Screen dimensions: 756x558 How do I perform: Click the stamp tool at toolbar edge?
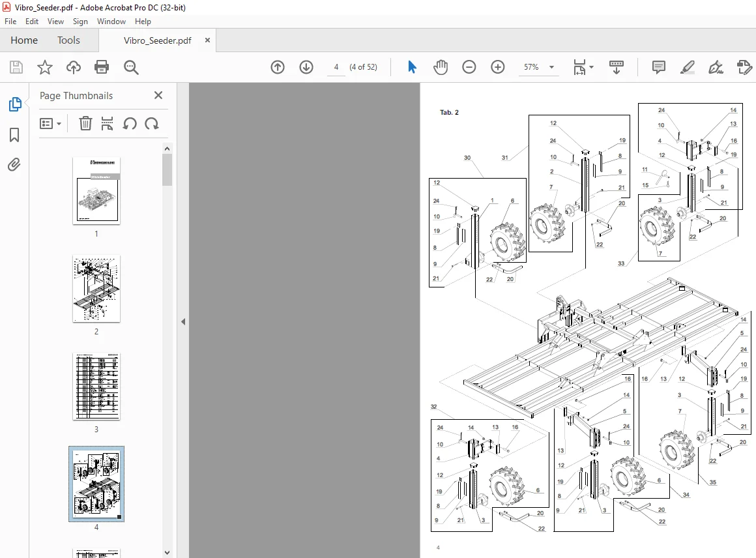744,67
